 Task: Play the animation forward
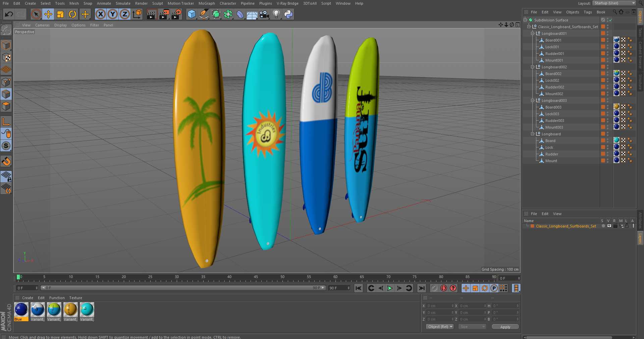[x=390, y=288]
